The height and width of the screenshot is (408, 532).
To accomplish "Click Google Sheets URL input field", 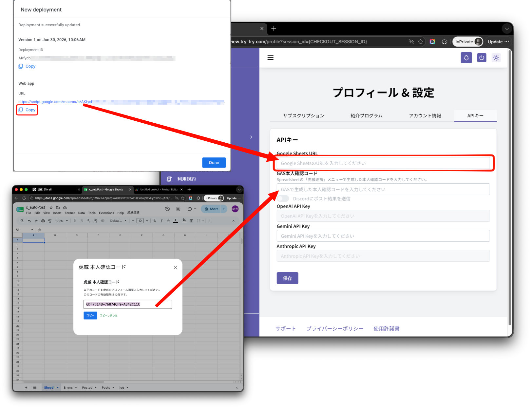I will point(383,163).
